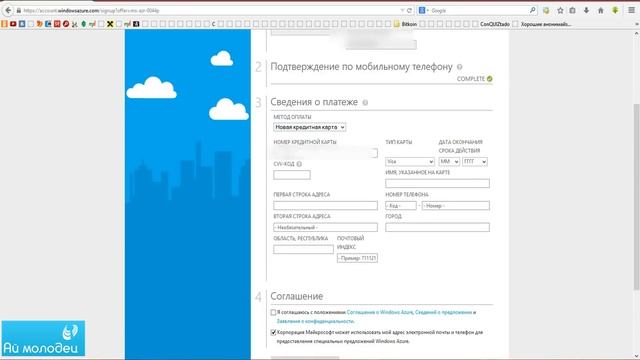Open the expiration month MM dropdown

(449, 162)
